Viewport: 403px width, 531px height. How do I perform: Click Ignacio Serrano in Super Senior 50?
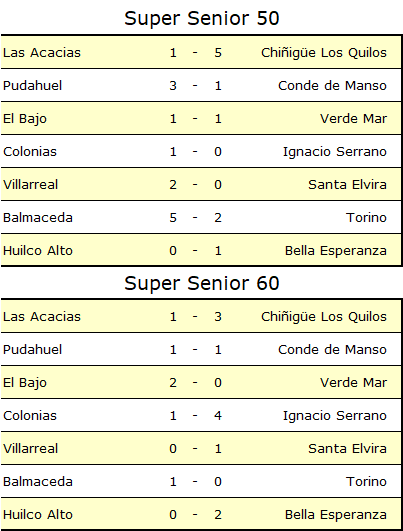click(x=335, y=151)
